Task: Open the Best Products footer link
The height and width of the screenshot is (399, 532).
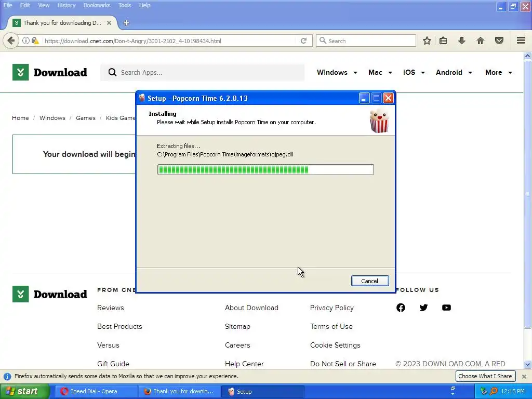Action: coord(119,326)
